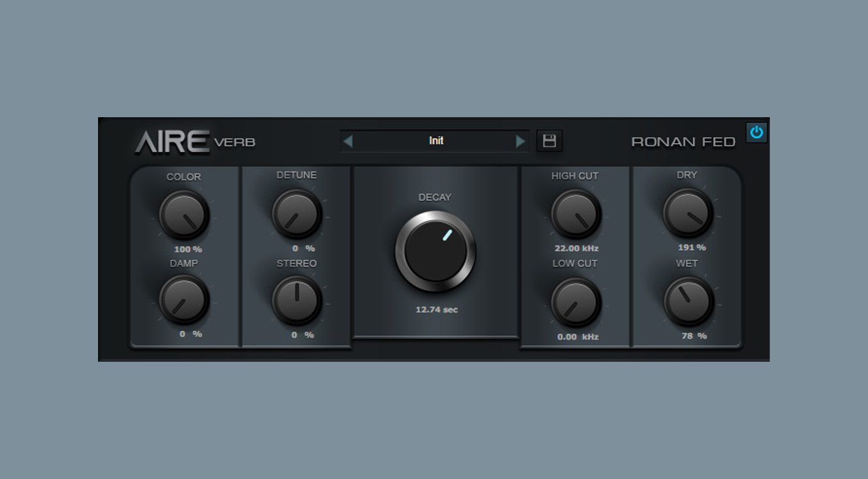The height and width of the screenshot is (479, 868).
Task: Click the HIGH CUT knob
Action: click(x=575, y=214)
